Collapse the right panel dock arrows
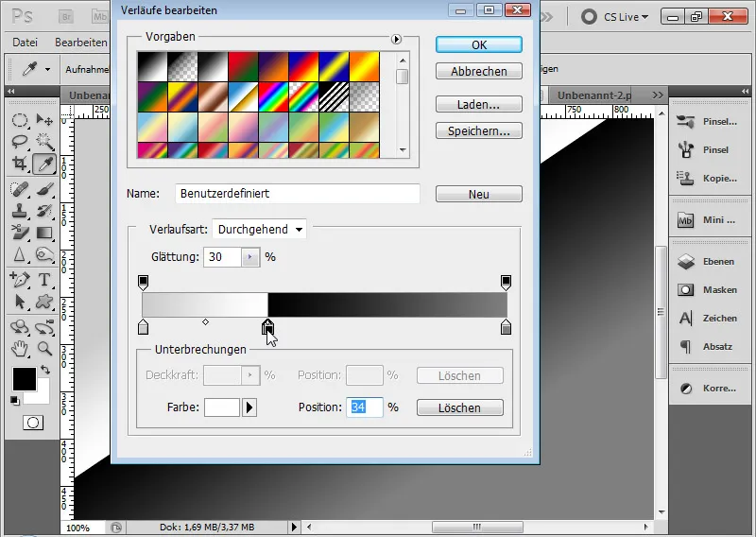Image resolution: width=756 pixels, height=537 pixels. (x=746, y=91)
